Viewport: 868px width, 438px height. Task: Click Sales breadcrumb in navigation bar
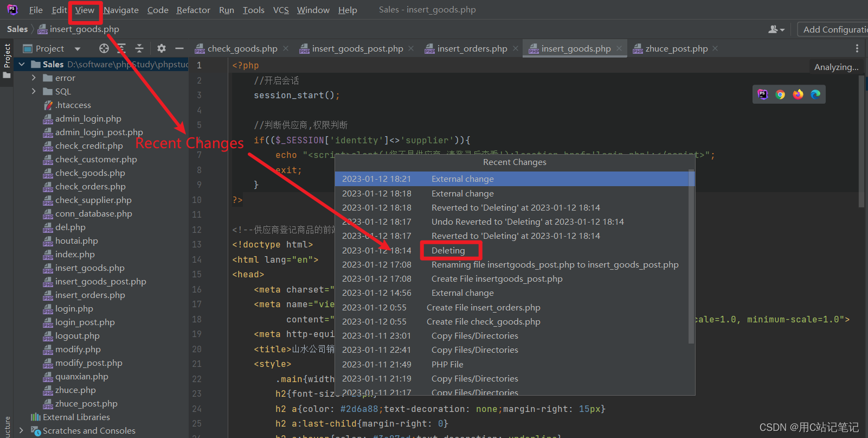pos(17,29)
